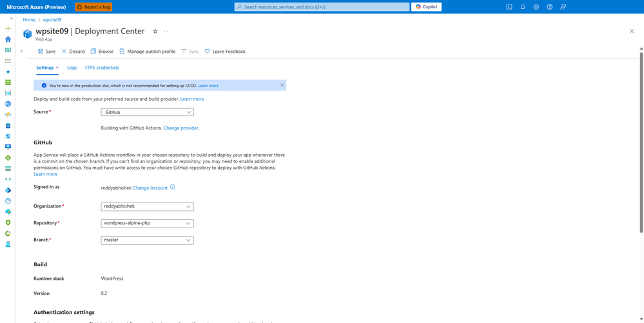Click Learn more in production slot banner
Screen dimensions: 644x323
coord(208,86)
